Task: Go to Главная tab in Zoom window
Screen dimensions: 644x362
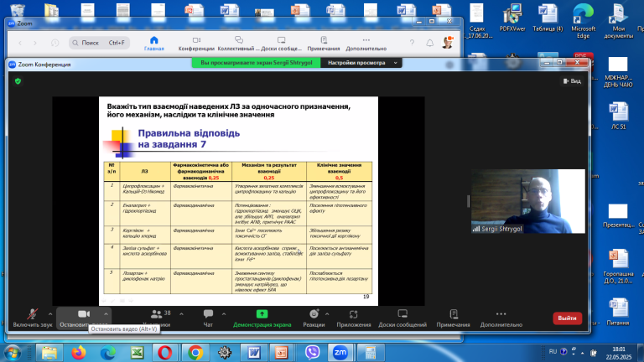Action: coord(154,43)
